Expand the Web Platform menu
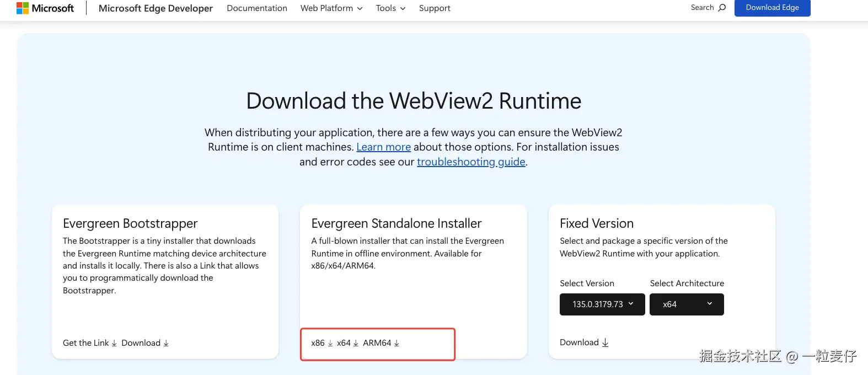The image size is (868, 375). [331, 8]
